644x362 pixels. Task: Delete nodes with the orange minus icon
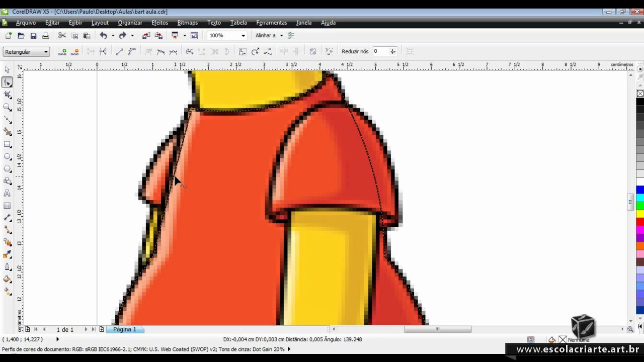click(75, 51)
